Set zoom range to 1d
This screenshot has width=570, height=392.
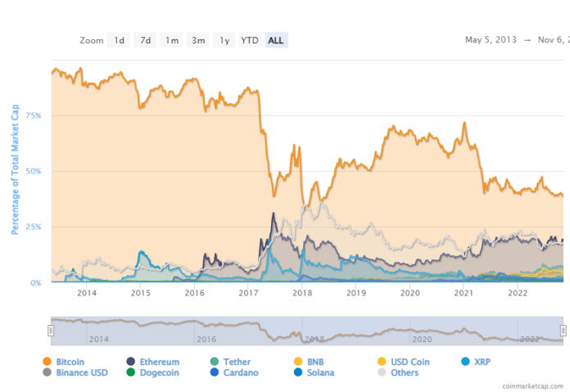(120, 40)
